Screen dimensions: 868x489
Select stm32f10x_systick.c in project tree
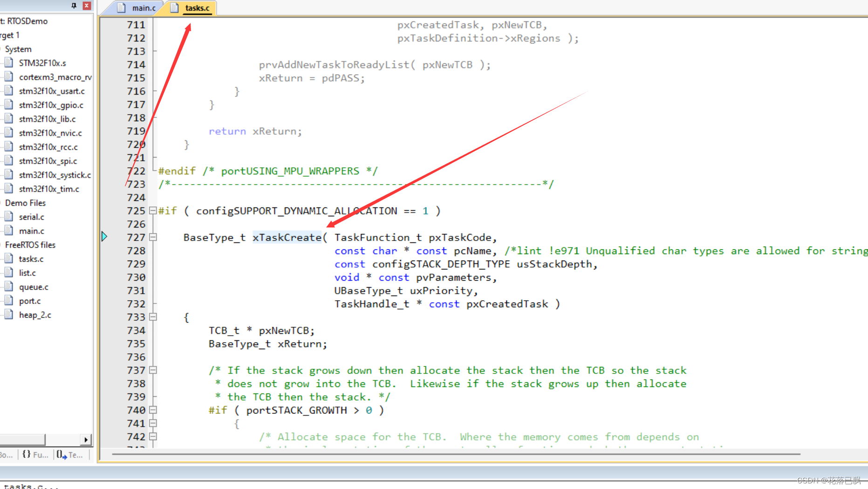(x=55, y=175)
